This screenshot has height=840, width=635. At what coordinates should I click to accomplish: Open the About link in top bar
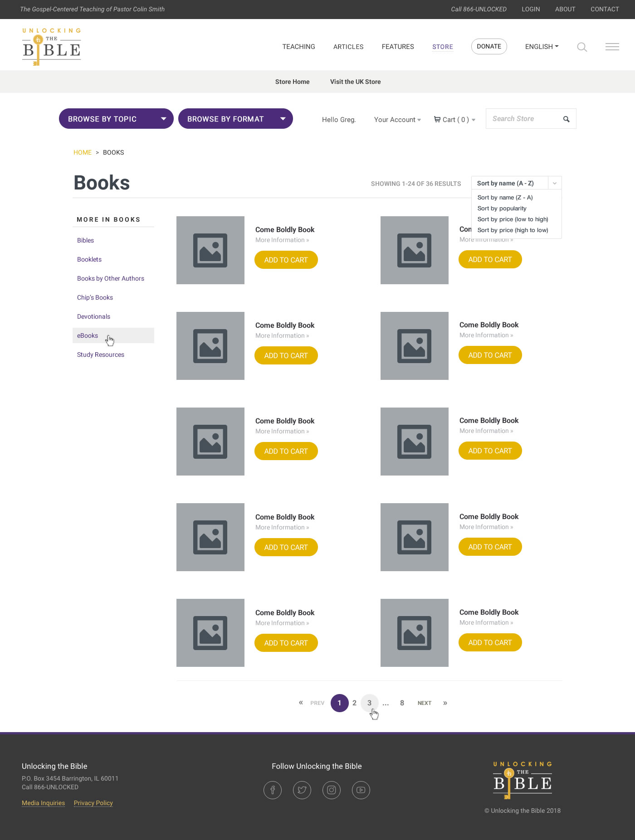(x=565, y=9)
